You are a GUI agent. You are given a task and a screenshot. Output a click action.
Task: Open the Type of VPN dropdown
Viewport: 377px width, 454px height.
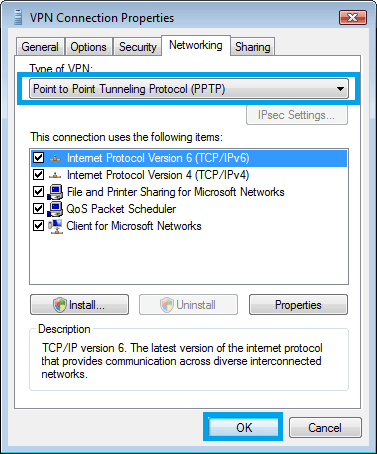click(x=189, y=89)
